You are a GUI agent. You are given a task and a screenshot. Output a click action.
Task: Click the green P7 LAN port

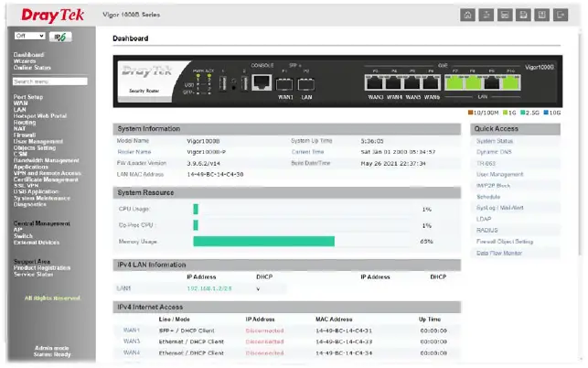(x=454, y=82)
